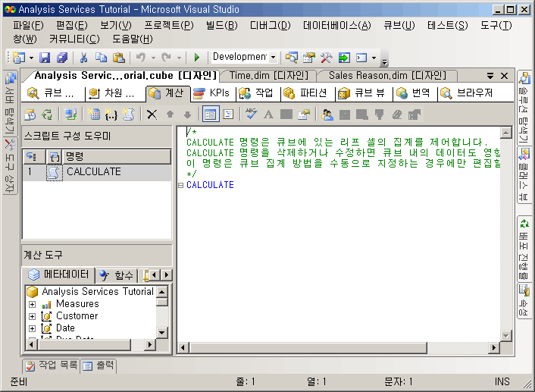The image size is (535, 392).
Task: Click the Save All icon
Action: coord(62,58)
